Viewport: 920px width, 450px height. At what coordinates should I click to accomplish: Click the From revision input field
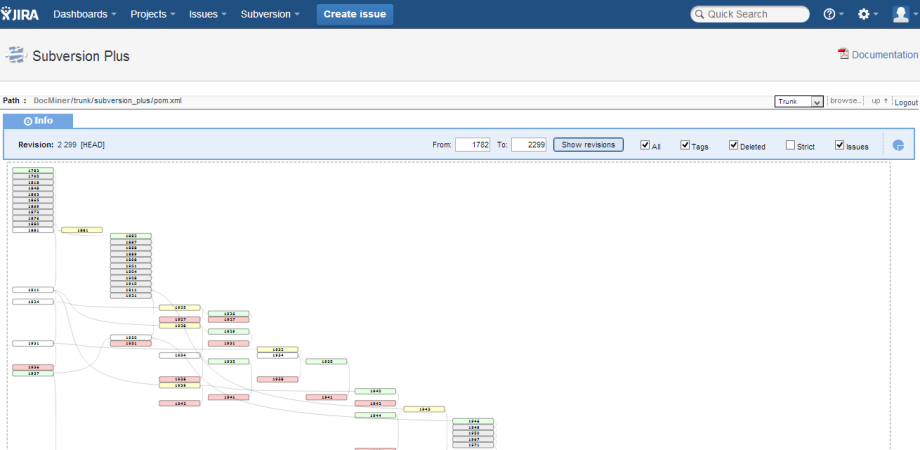[472, 145]
